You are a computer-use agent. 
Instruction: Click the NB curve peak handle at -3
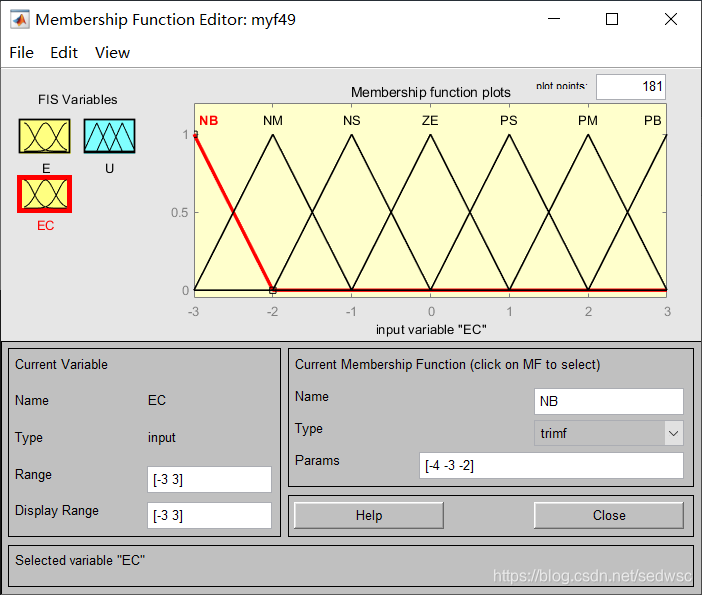coord(195,134)
